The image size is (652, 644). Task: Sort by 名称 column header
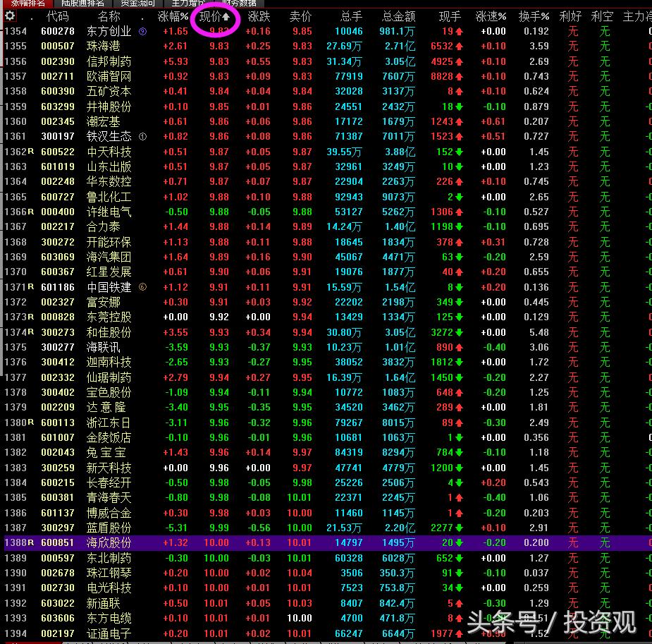tap(109, 17)
